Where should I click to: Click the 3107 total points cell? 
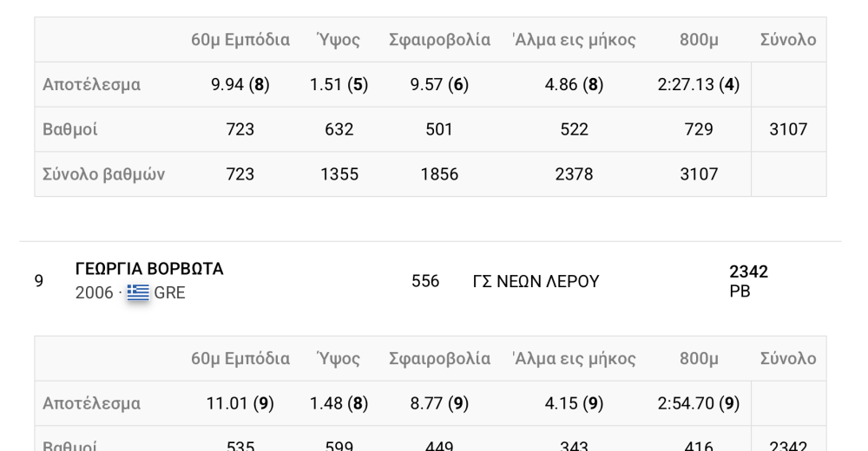(x=788, y=129)
